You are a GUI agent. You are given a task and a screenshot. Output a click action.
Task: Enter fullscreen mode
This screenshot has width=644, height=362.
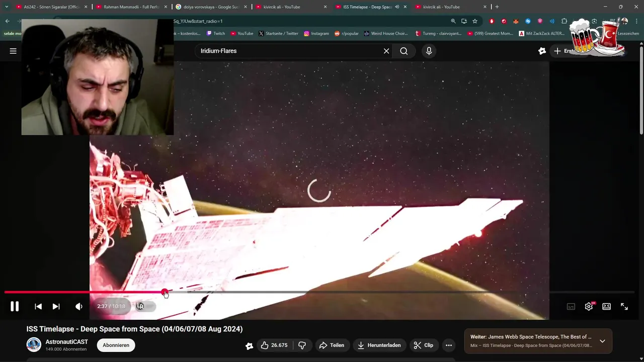624,306
